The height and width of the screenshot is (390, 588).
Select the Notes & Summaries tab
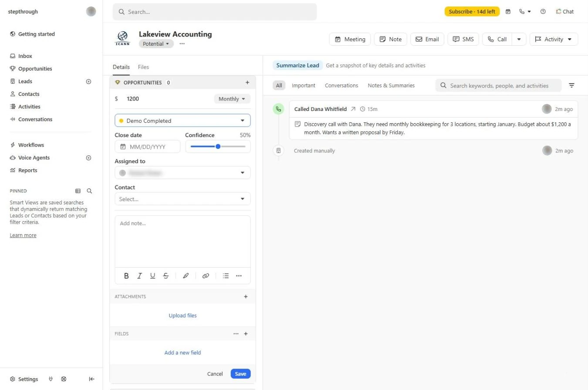(391, 85)
